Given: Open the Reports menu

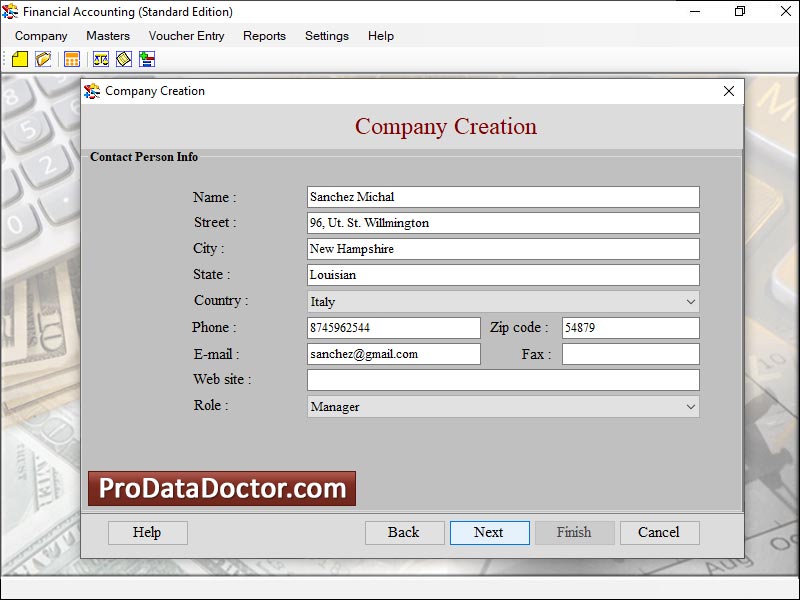Looking at the screenshot, I should pyautogui.click(x=264, y=36).
